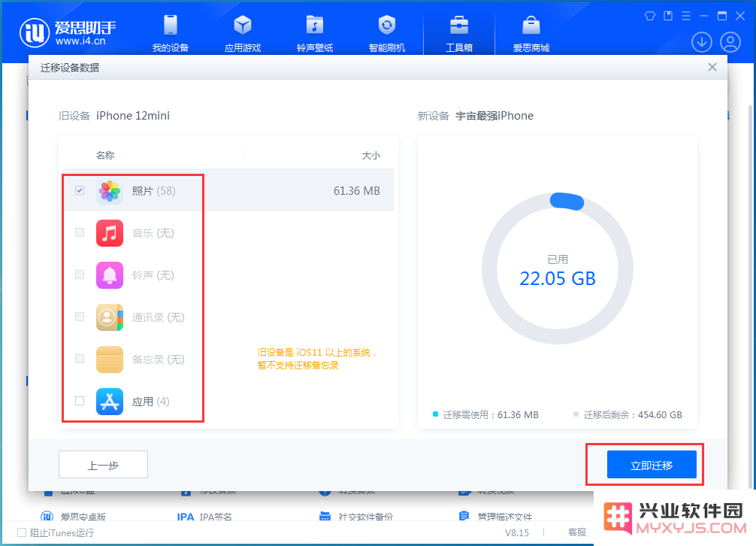Go back with 上一步 button
This screenshot has width=756, height=546.
pyautogui.click(x=103, y=465)
